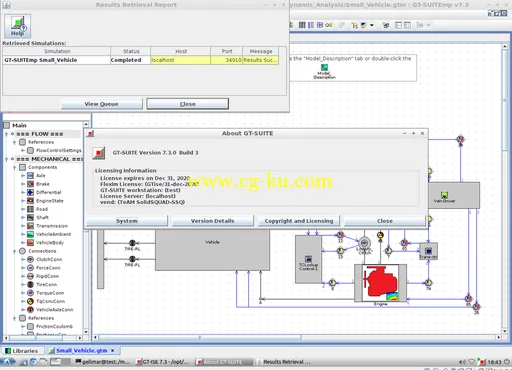Click the View Queue button
512x370 pixels.
(x=101, y=104)
